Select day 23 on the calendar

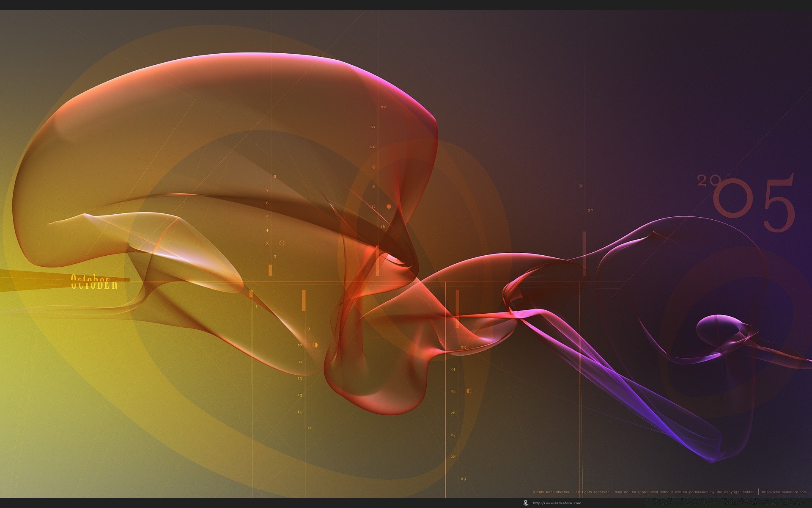click(x=463, y=347)
